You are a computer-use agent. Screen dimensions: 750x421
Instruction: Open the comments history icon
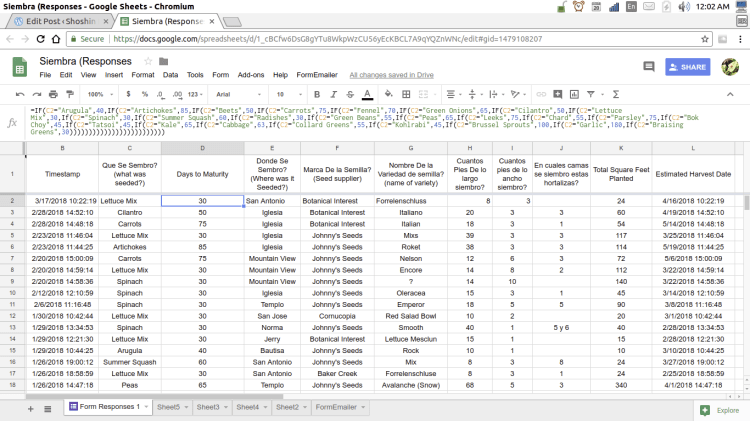pos(647,67)
